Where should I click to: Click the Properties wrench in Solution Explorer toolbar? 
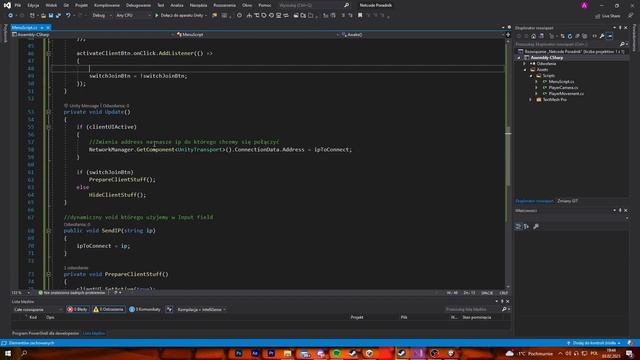[602, 36]
